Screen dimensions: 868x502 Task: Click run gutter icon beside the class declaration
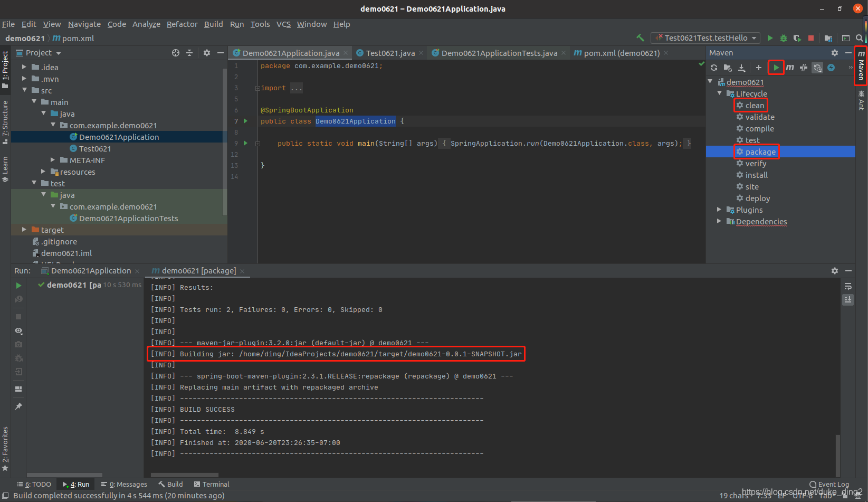pos(245,121)
